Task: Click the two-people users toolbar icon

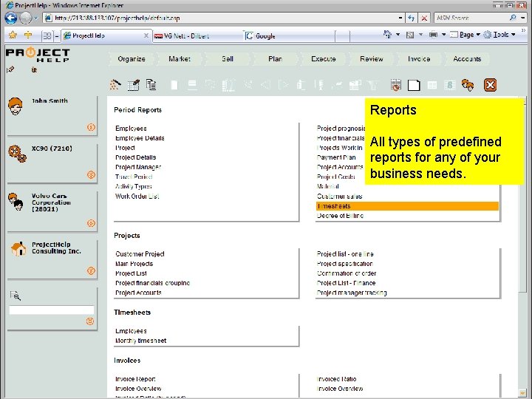Action: tap(468, 85)
